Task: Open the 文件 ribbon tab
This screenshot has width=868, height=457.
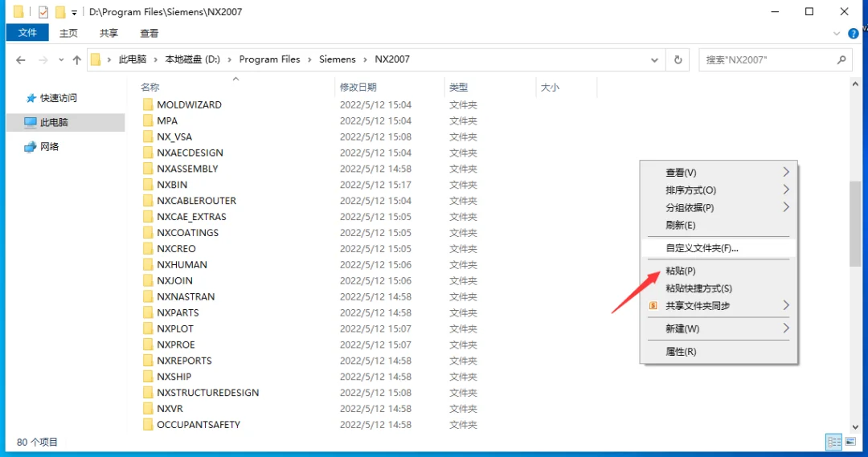Action: point(27,33)
